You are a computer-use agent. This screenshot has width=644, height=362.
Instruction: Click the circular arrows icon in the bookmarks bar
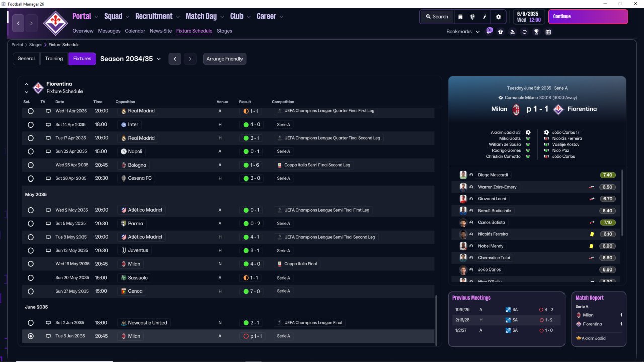pos(524,32)
